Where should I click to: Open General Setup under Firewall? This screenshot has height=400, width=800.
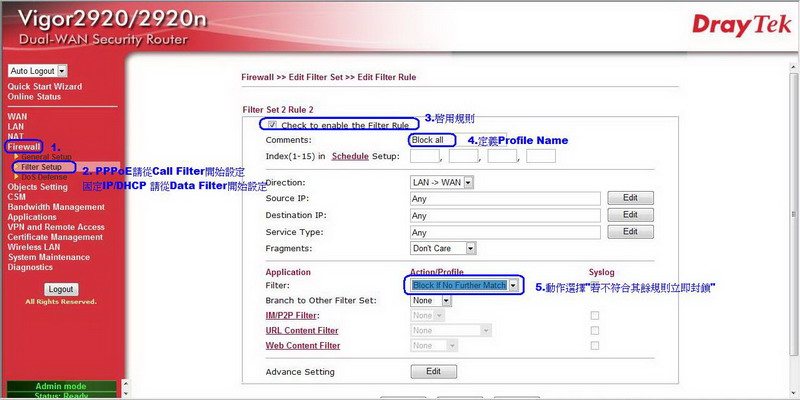coord(46,157)
